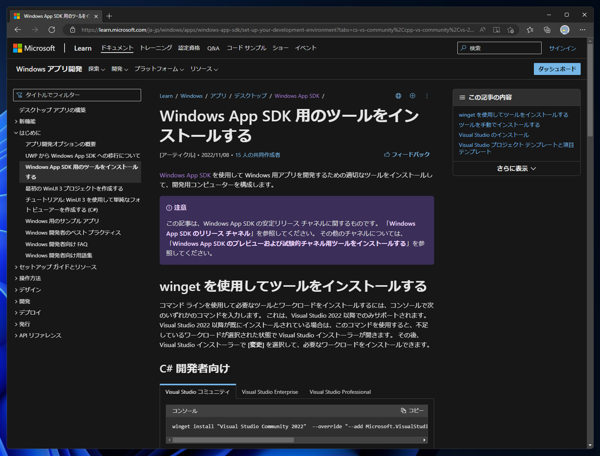Jump to ツールを手動でインストールする section link
The width and height of the screenshot is (600, 456).
tap(499, 125)
